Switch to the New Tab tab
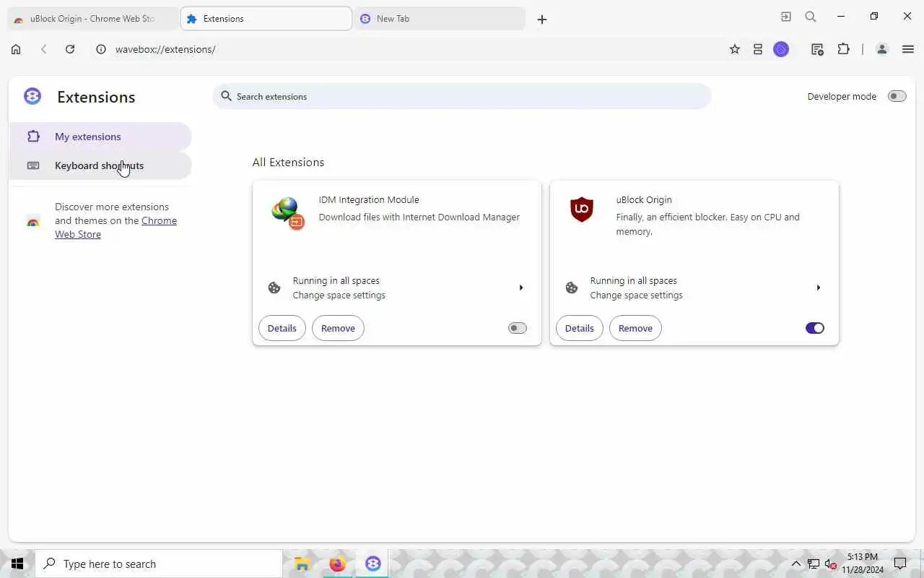This screenshot has width=924, height=578. click(440, 19)
